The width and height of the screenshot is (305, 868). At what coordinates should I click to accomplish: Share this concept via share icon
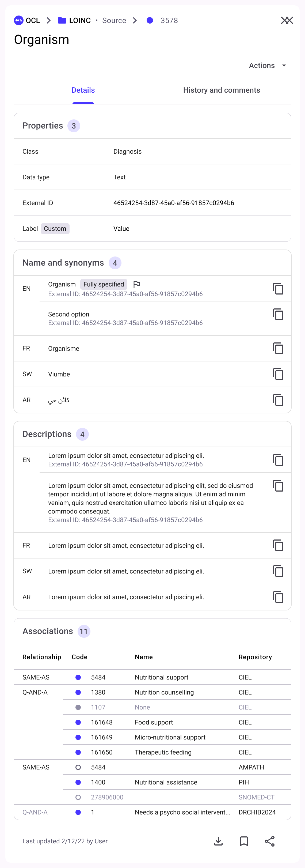point(270,841)
